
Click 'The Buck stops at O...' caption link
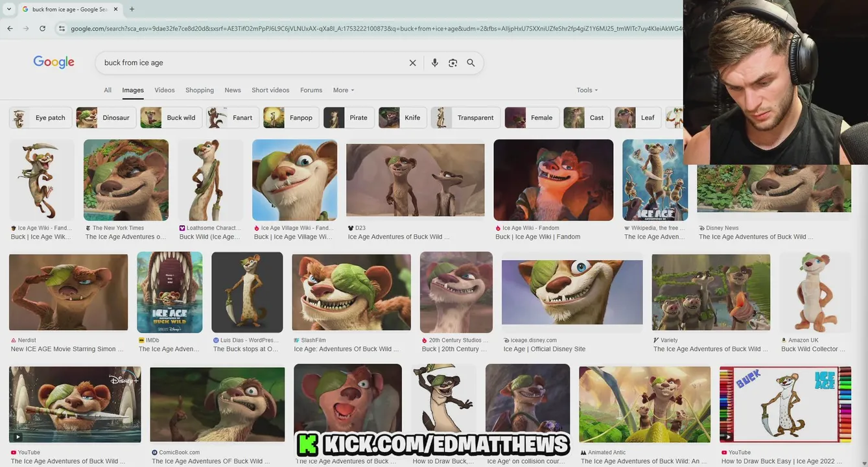tap(246, 349)
